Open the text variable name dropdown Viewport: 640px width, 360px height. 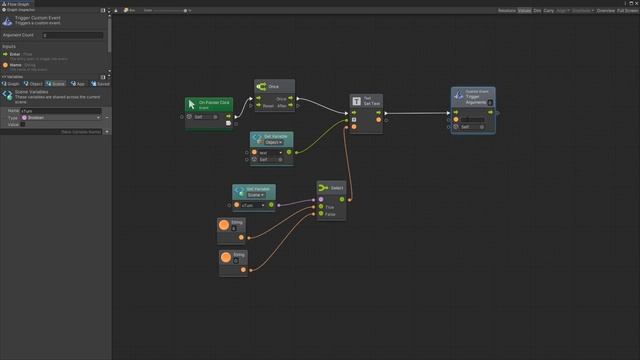click(270, 153)
